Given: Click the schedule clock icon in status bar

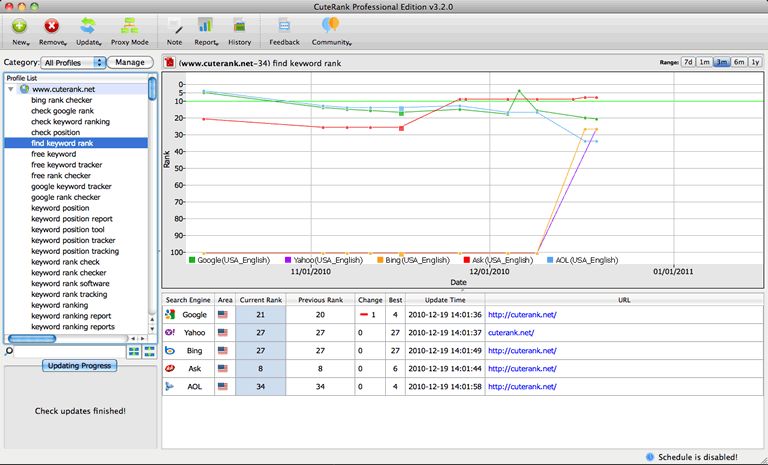Looking at the screenshot, I should point(650,457).
